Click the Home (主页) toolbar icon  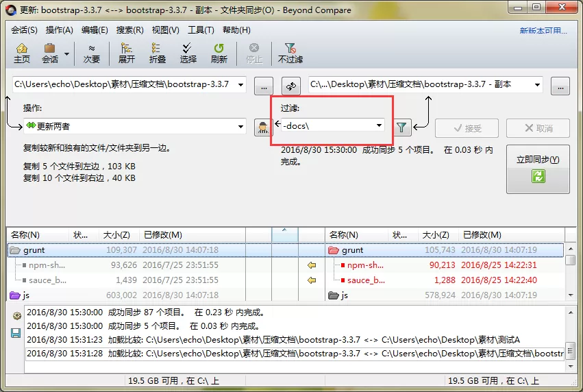click(x=21, y=53)
